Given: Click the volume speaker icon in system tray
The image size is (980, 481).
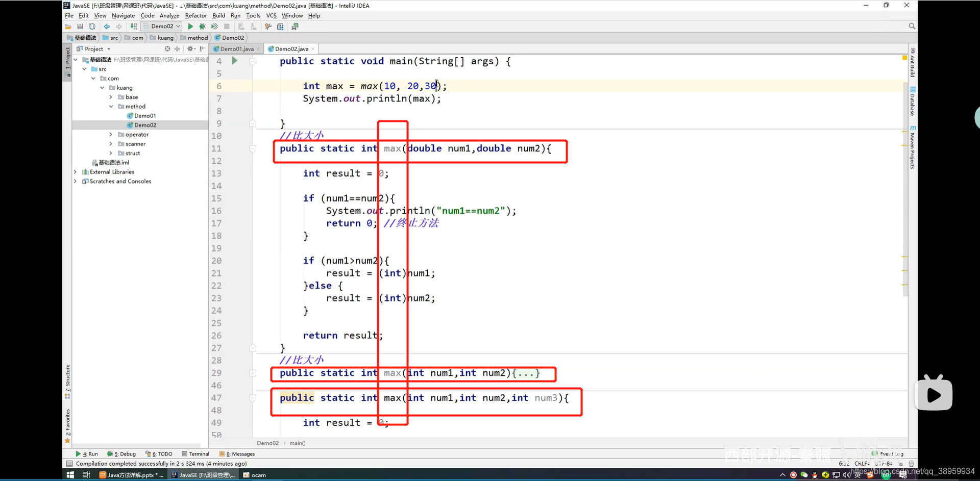Looking at the screenshot, I should point(847,475).
